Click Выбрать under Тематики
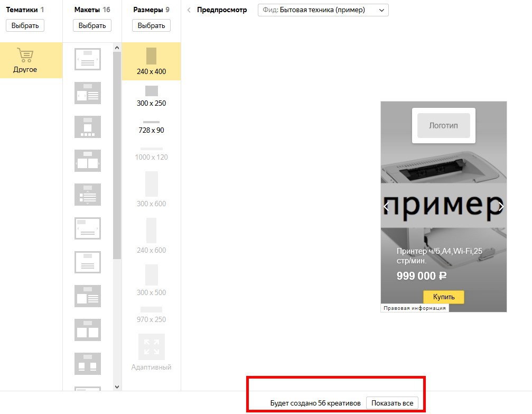This screenshot has width=532, height=414. (x=25, y=25)
